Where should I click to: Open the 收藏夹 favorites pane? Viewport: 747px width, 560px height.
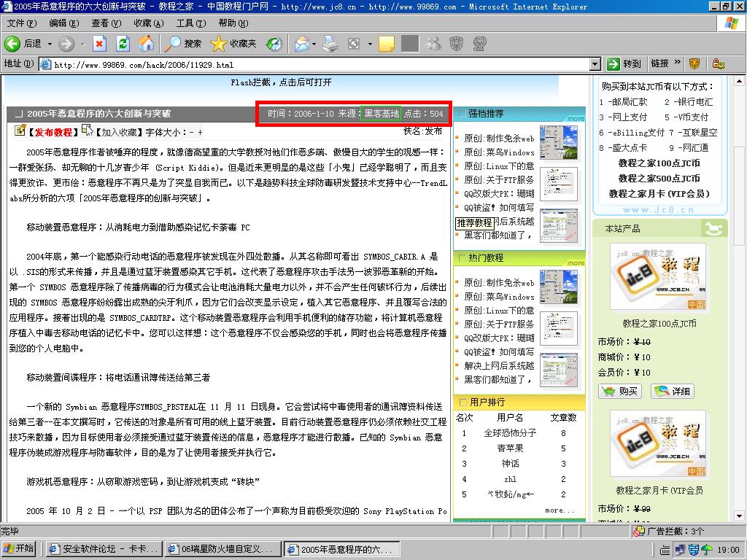[x=233, y=44]
